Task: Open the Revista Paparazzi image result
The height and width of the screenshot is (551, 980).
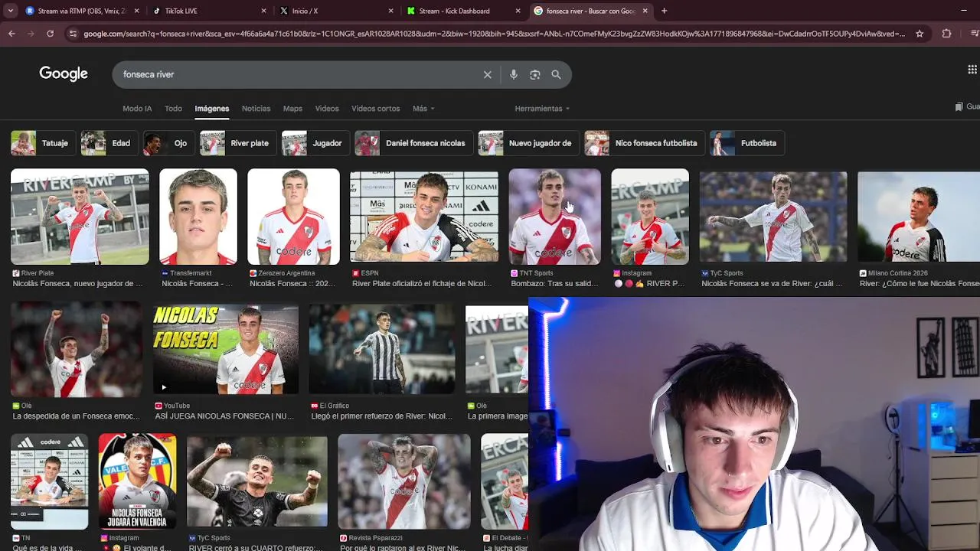Action: (x=404, y=481)
